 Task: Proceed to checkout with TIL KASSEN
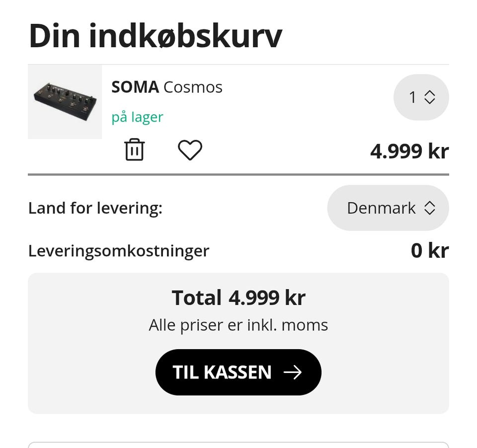pyautogui.click(x=238, y=373)
